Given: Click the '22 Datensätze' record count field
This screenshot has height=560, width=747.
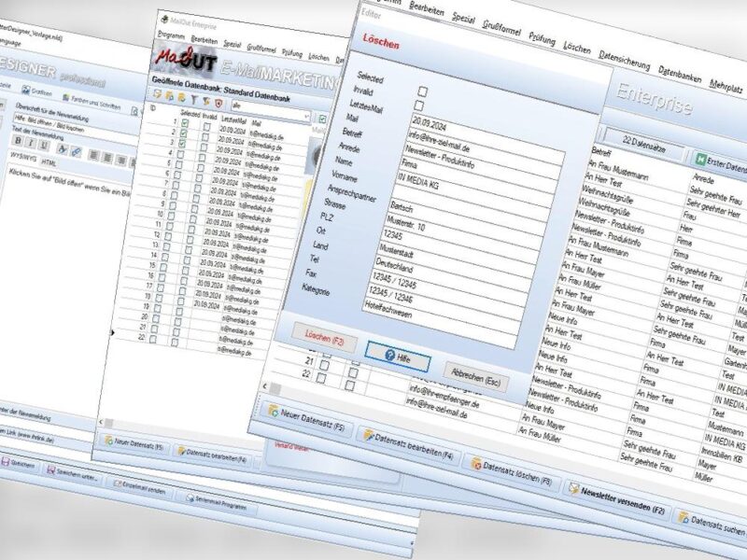Looking at the screenshot, I should [x=644, y=145].
